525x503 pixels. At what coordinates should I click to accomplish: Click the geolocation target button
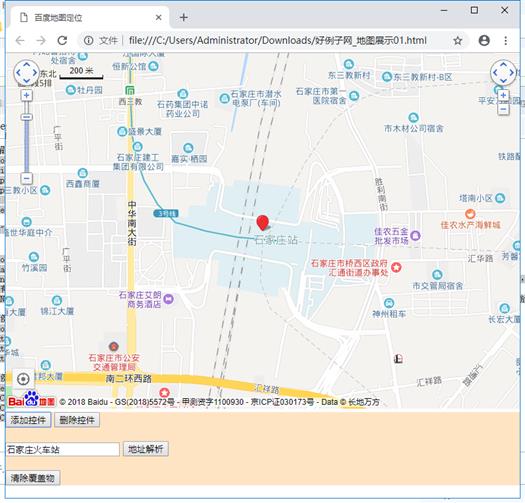pos(23,379)
